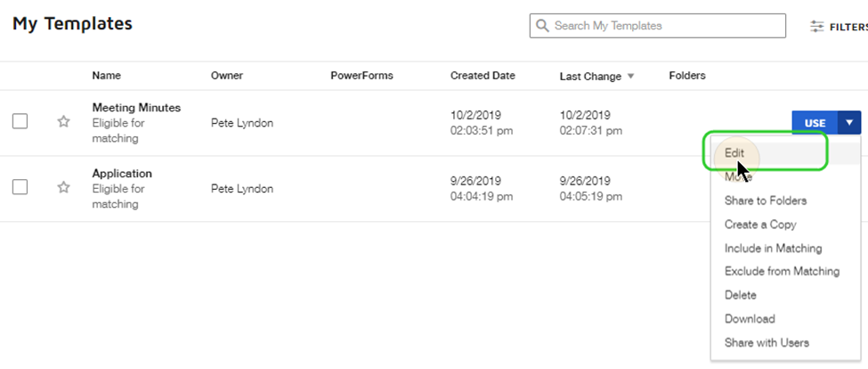The width and height of the screenshot is (868, 369).
Task: Click Download in the dropdown menu
Action: coord(750,318)
